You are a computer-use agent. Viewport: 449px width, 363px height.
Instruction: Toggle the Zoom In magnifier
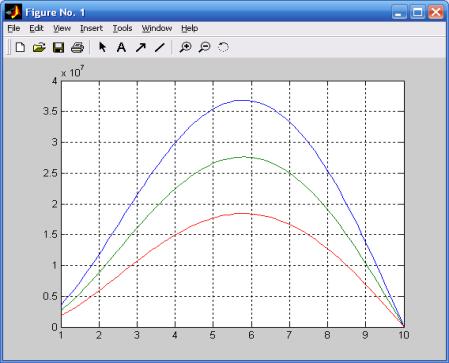[x=185, y=47]
